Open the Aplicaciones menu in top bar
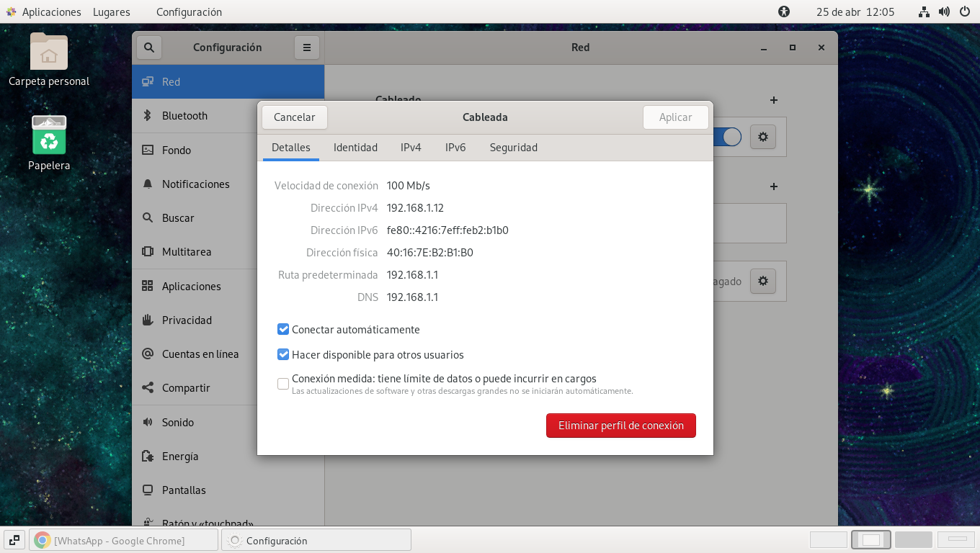 (44, 12)
